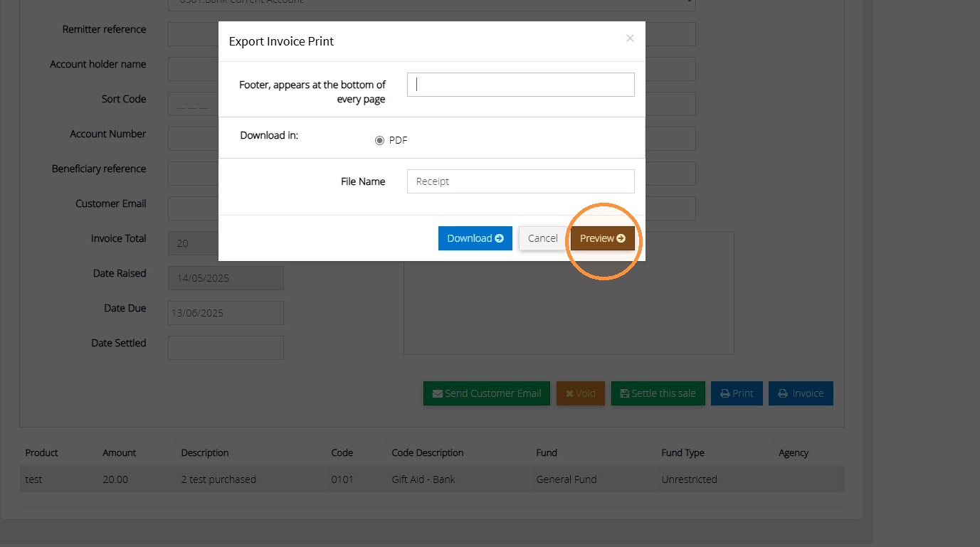Click the orange Void button

pos(580,393)
